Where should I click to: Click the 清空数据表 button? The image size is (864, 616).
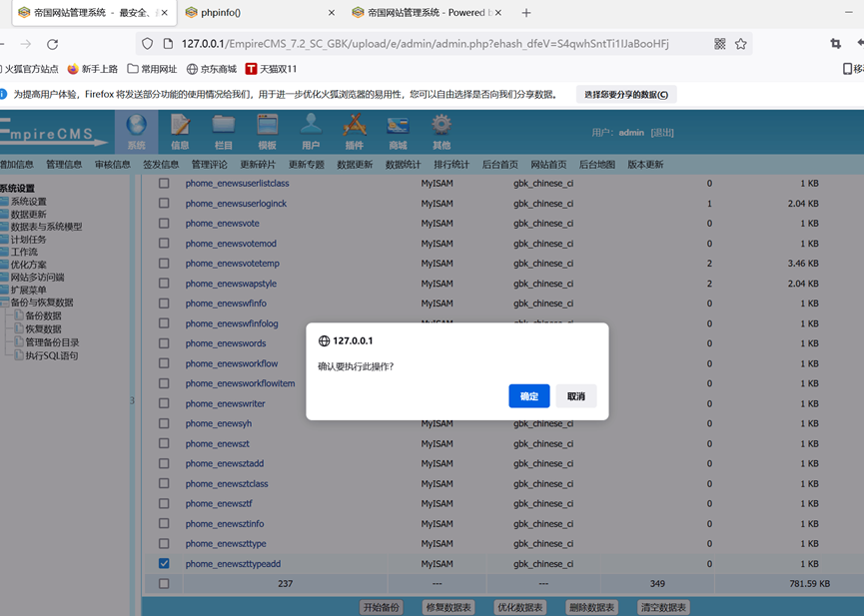point(663,607)
